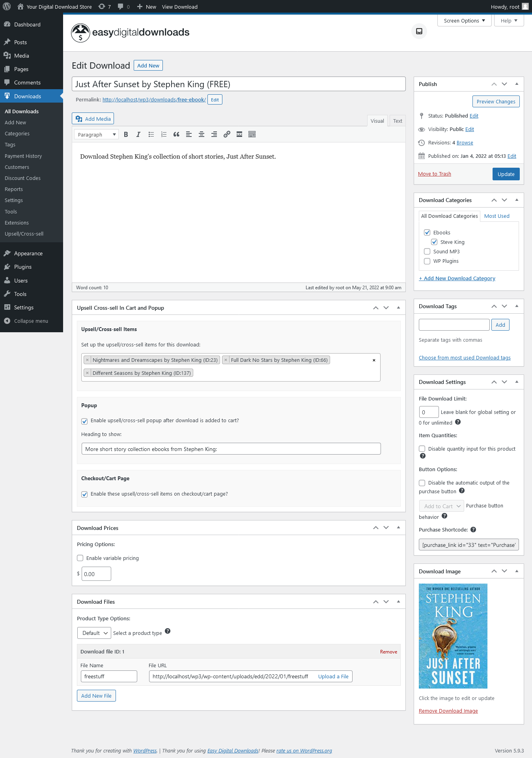Click Remove Download Image link
This screenshot has height=758, width=532.
coord(448,711)
